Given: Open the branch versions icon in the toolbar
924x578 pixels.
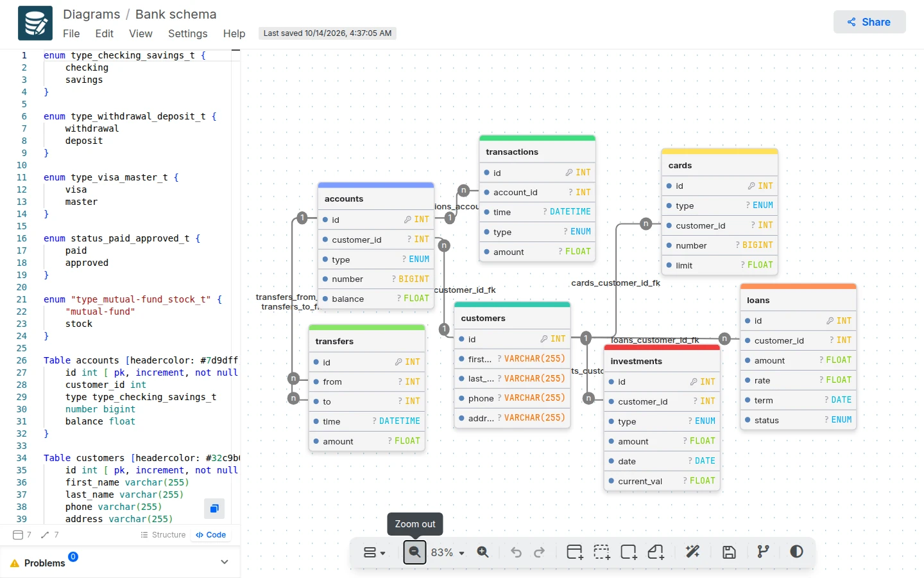Looking at the screenshot, I should tap(763, 552).
